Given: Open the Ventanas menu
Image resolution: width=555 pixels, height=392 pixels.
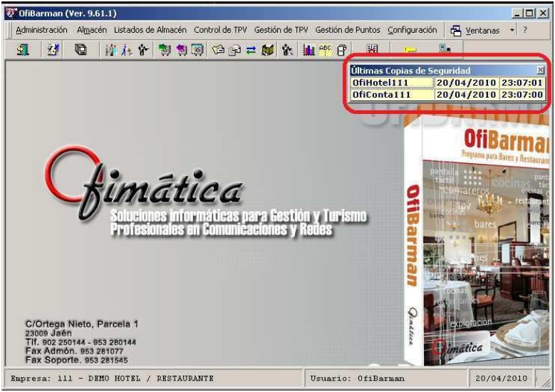Looking at the screenshot, I should tap(482, 31).
